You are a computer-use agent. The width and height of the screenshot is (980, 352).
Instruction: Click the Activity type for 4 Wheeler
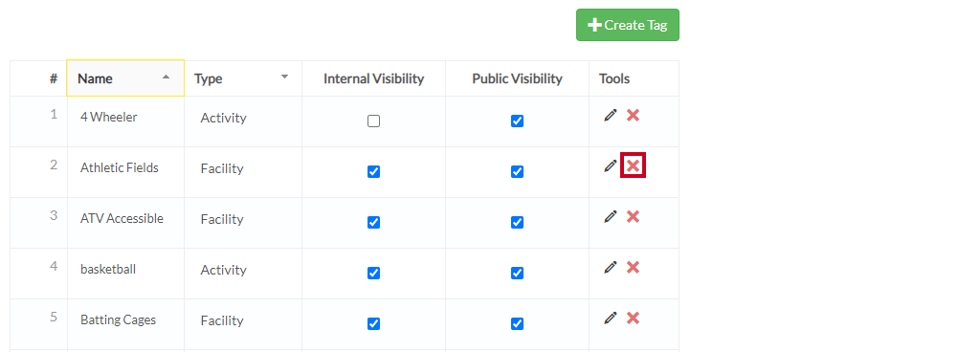[x=223, y=118]
